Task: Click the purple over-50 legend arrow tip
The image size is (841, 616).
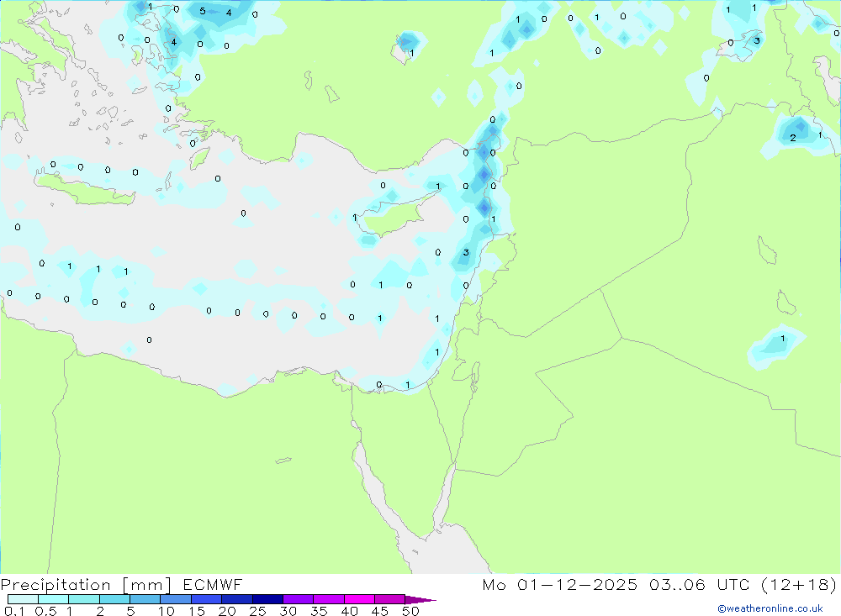Action: click(x=421, y=599)
